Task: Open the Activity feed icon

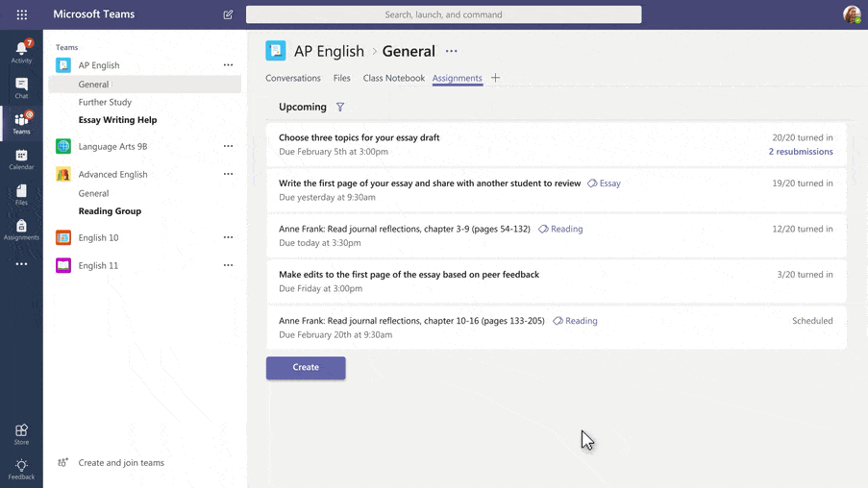Action: click(x=21, y=52)
